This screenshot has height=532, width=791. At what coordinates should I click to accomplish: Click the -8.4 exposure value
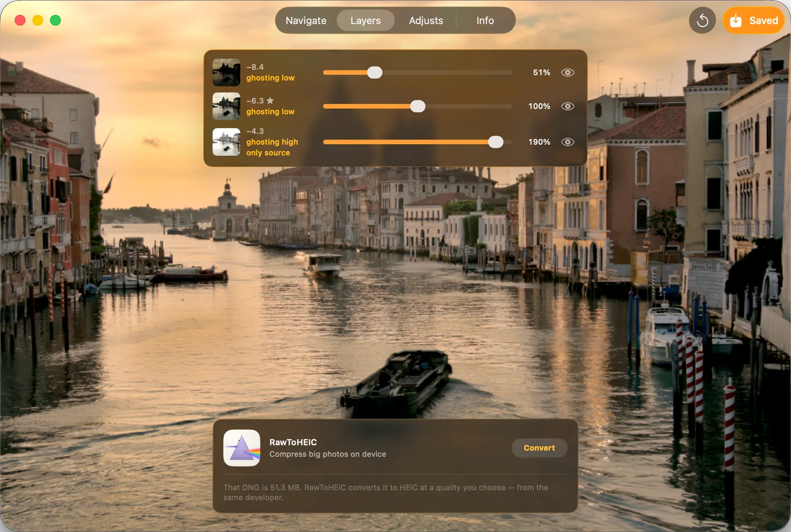(255, 67)
